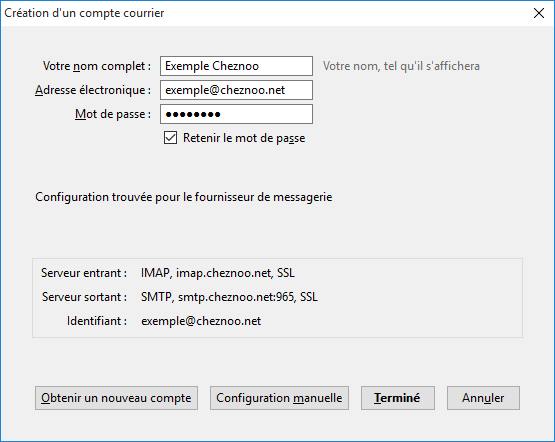Click the hint 'Votre nom, tel qu'il s'affichera'
555x442 pixels.
(401, 66)
